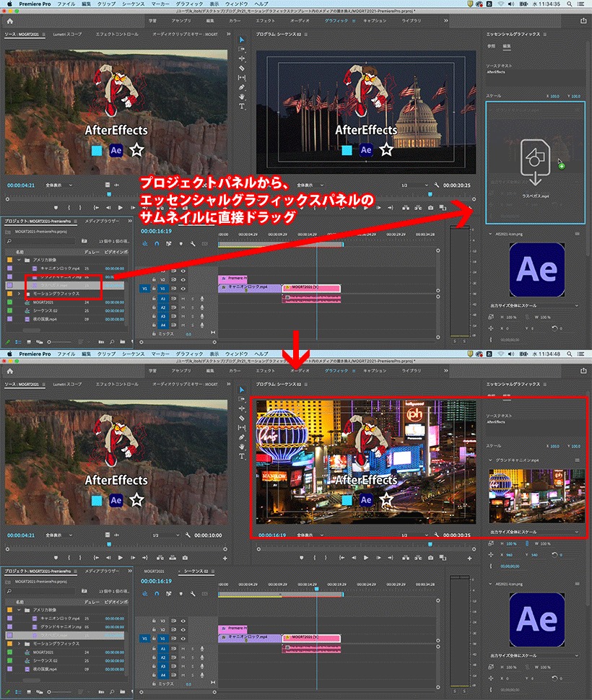
Task: Open エフェクトコントロール tab in upper screenshot
Action: [116, 34]
